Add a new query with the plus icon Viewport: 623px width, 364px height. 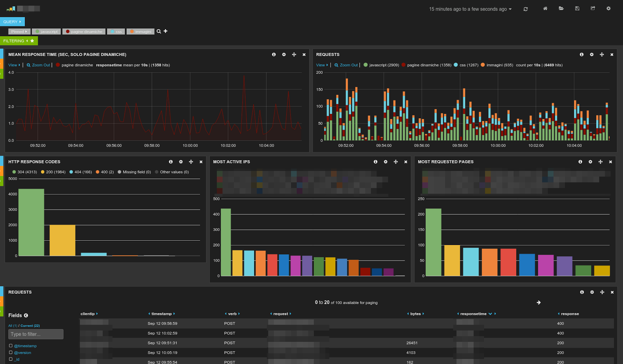pos(166,31)
